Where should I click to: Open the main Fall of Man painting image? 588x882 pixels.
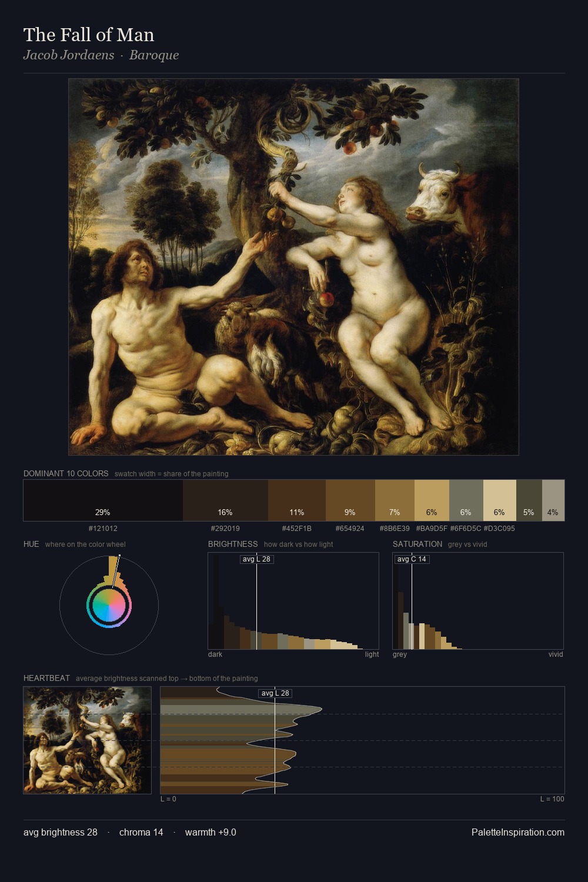click(x=293, y=267)
